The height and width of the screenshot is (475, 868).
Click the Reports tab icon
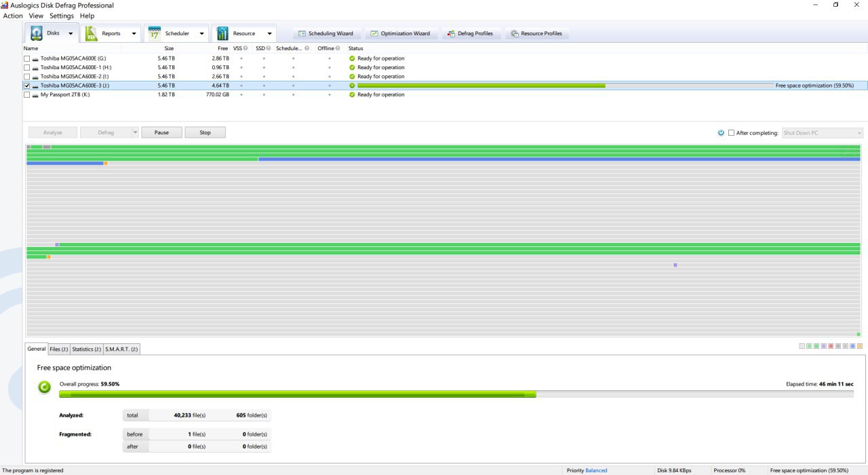[91, 33]
